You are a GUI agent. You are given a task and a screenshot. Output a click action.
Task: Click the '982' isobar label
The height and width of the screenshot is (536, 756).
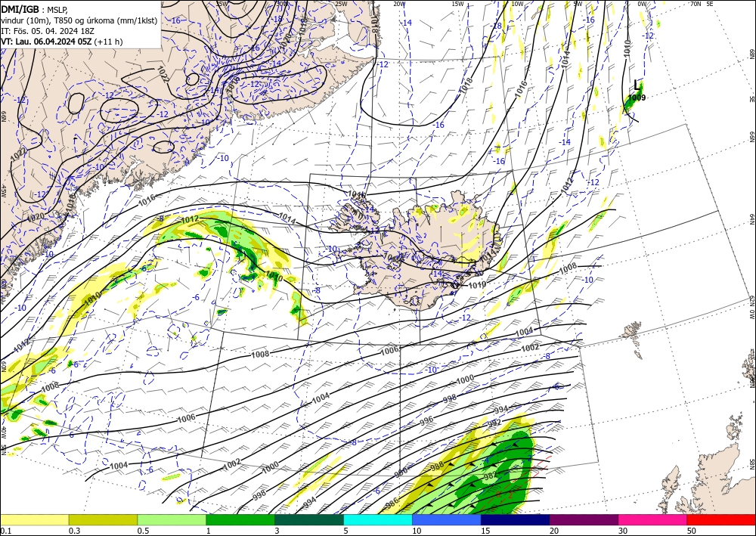click(491, 476)
